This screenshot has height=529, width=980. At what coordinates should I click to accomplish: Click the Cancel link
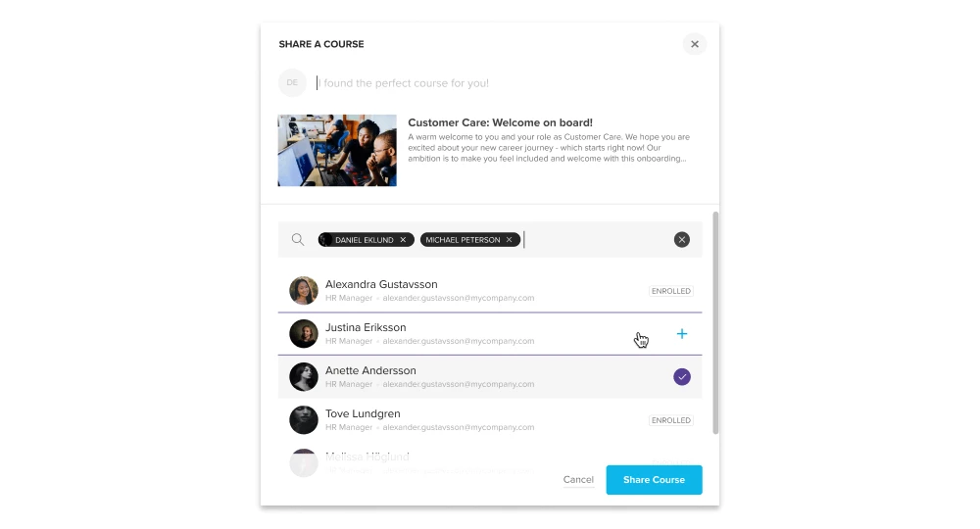(578, 480)
